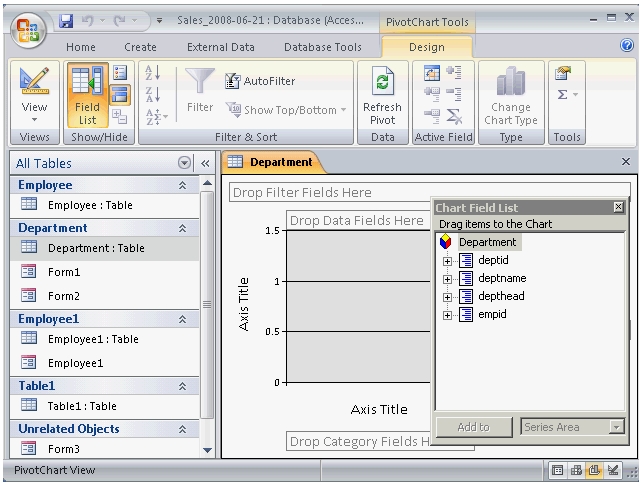Toggle the Legend icon in Show/Hide
Image resolution: width=642 pixels, height=486 pixels.
pos(120,73)
